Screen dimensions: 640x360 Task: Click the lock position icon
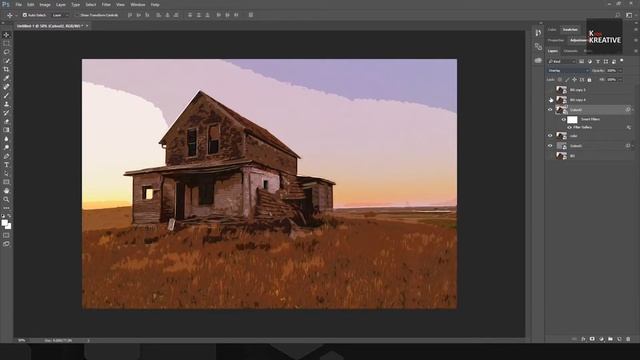[x=574, y=80]
